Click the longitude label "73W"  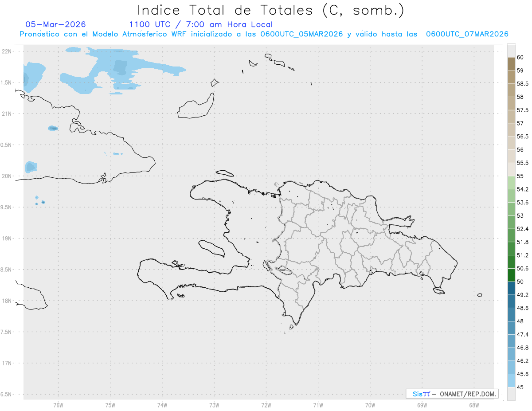pyautogui.click(x=214, y=405)
